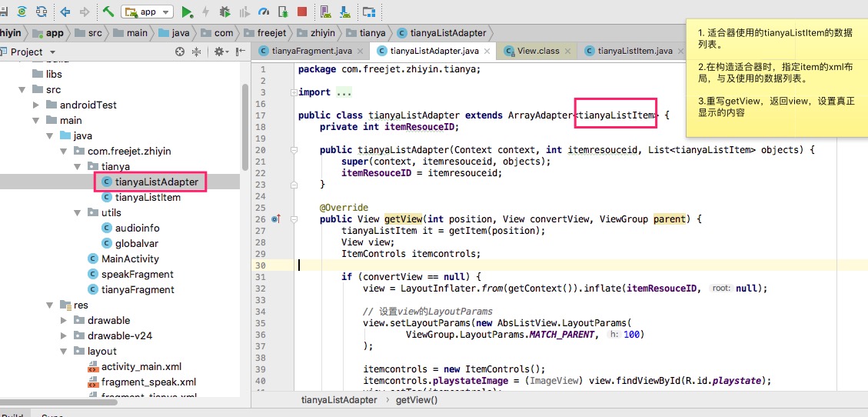This screenshot has height=417, width=868.
Task: Click 'freejet' breadcrumb in navigation bar
Action: point(265,32)
